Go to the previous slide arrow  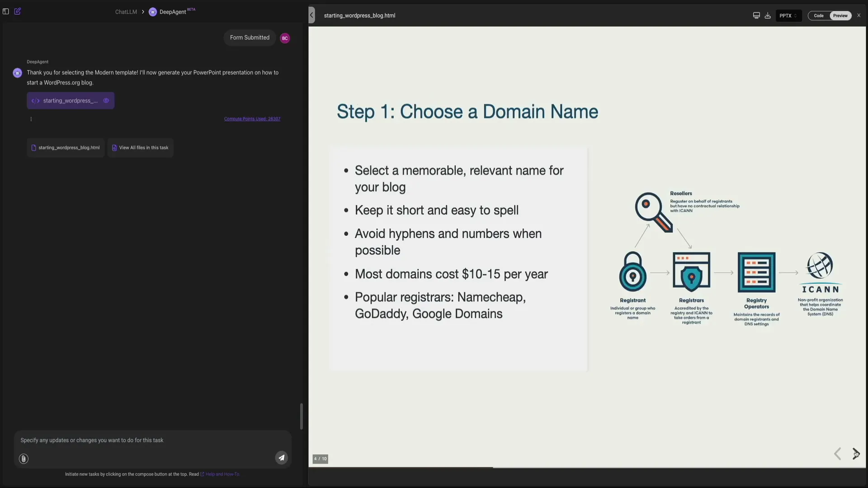point(838,454)
